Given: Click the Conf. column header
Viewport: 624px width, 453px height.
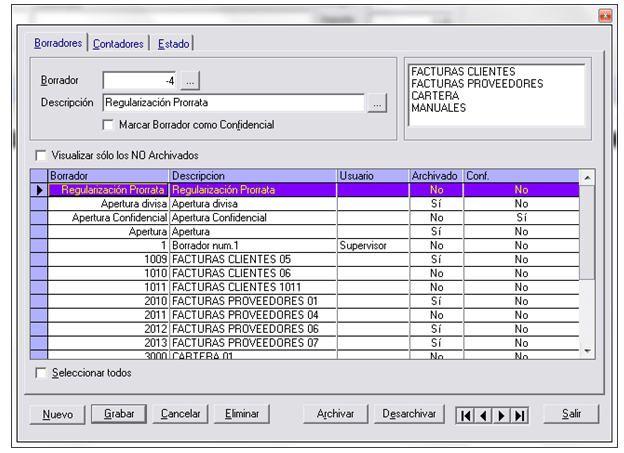Looking at the screenshot, I should (x=521, y=176).
